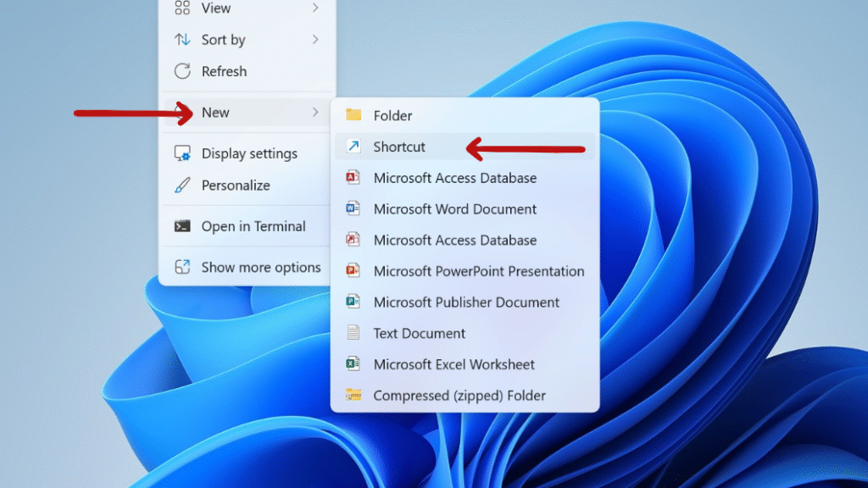Select Shortcut in the New submenu
The width and height of the screenshot is (868, 488).
pyautogui.click(x=465, y=147)
